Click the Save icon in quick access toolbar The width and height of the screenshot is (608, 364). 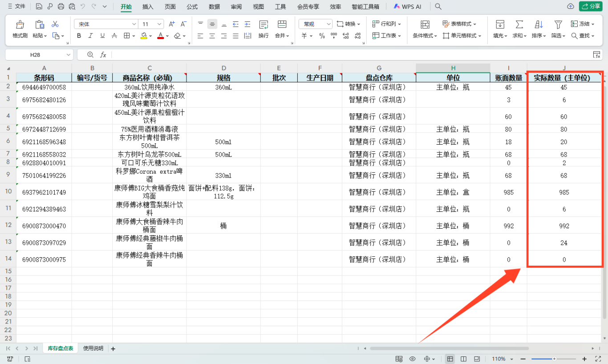point(39,7)
